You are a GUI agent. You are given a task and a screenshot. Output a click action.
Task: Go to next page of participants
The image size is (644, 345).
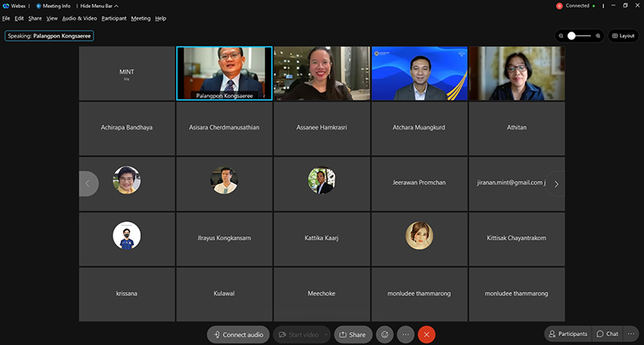click(x=556, y=184)
